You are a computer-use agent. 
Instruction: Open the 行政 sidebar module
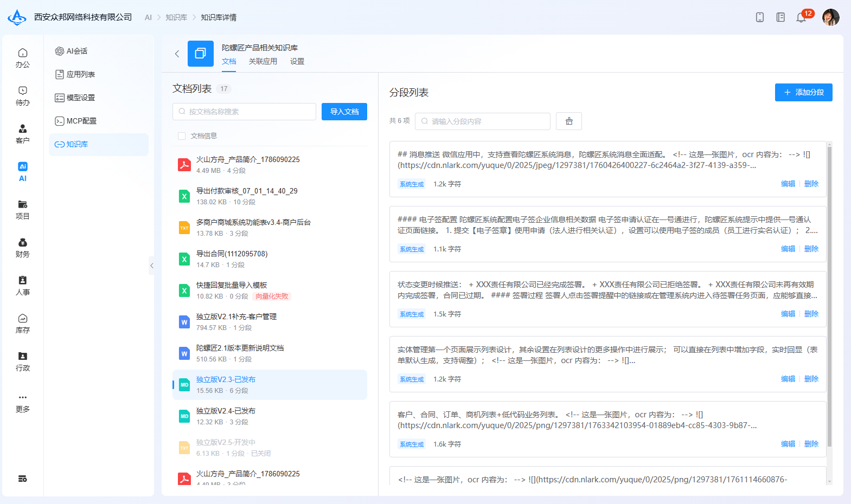[23, 361]
